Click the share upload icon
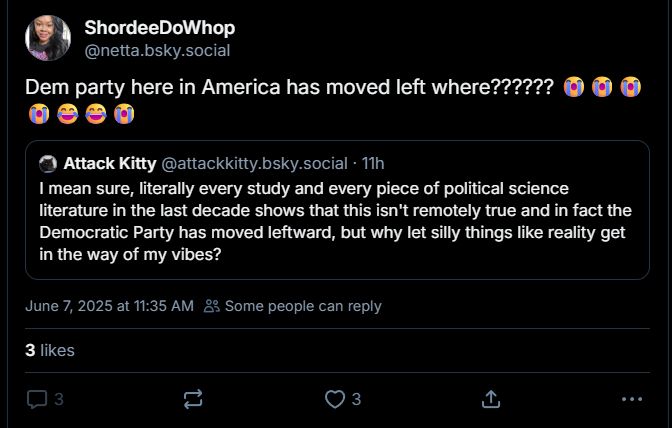The image size is (672, 428). point(490,399)
